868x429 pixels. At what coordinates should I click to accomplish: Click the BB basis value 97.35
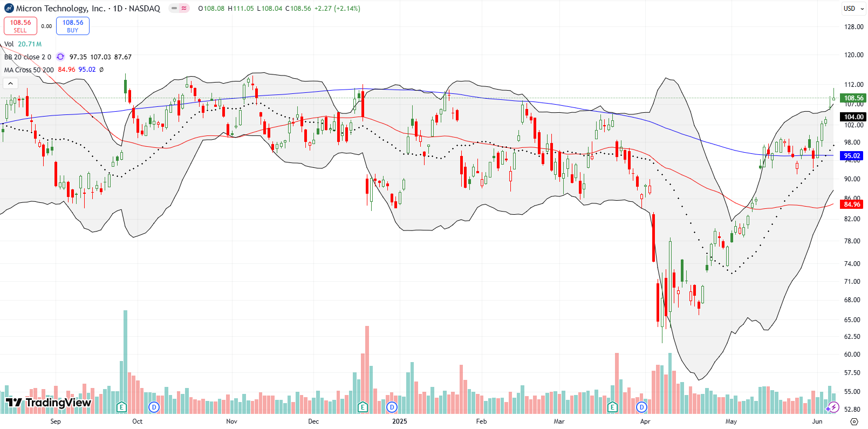point(78,57)
